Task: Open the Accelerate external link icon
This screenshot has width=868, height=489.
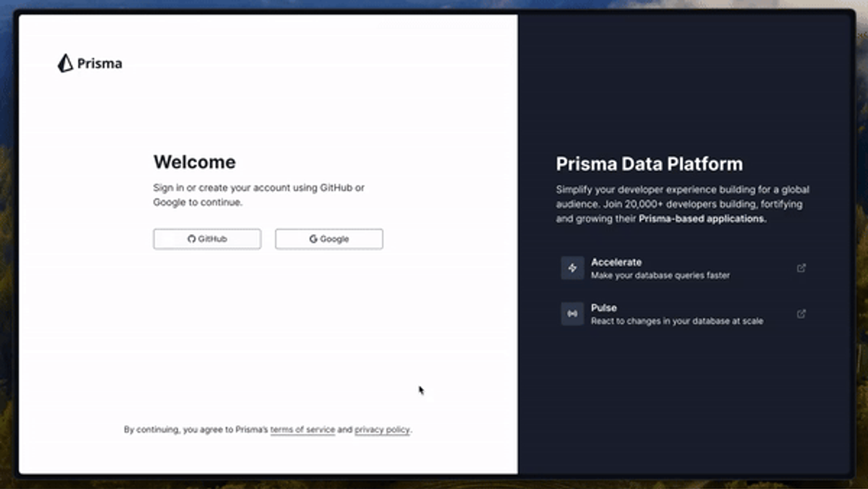Action: point(801,268)
